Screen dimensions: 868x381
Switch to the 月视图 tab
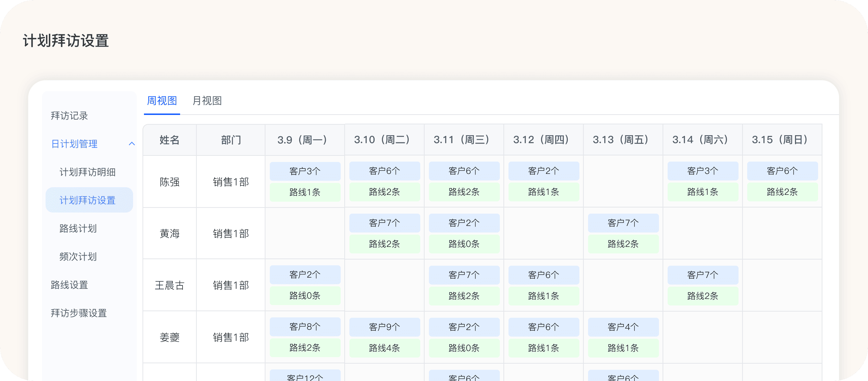(x=207, y=101)
